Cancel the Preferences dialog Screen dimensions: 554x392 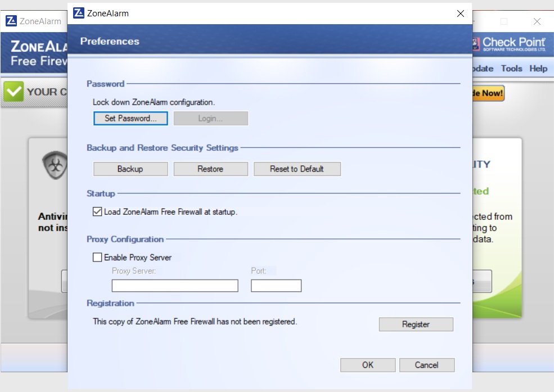point(427,365)
